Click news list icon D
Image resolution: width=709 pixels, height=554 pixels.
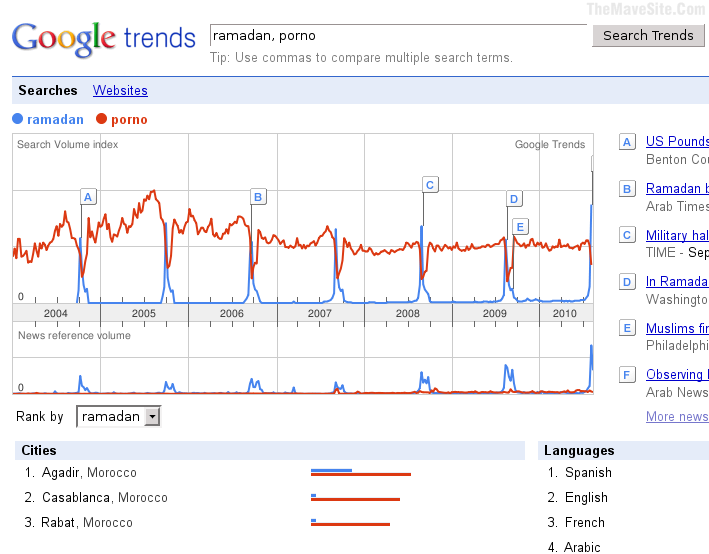[x=627, y=282]
